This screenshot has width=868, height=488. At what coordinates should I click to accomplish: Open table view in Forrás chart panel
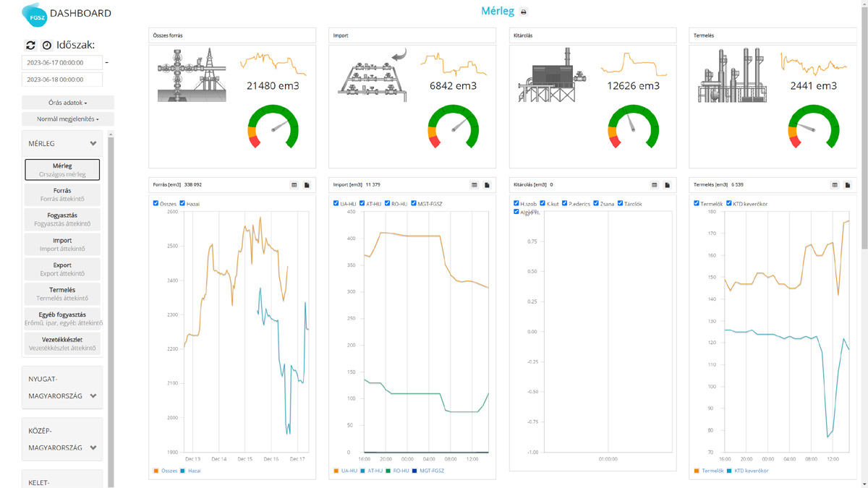pyautogui.click(x=294, y=185)
